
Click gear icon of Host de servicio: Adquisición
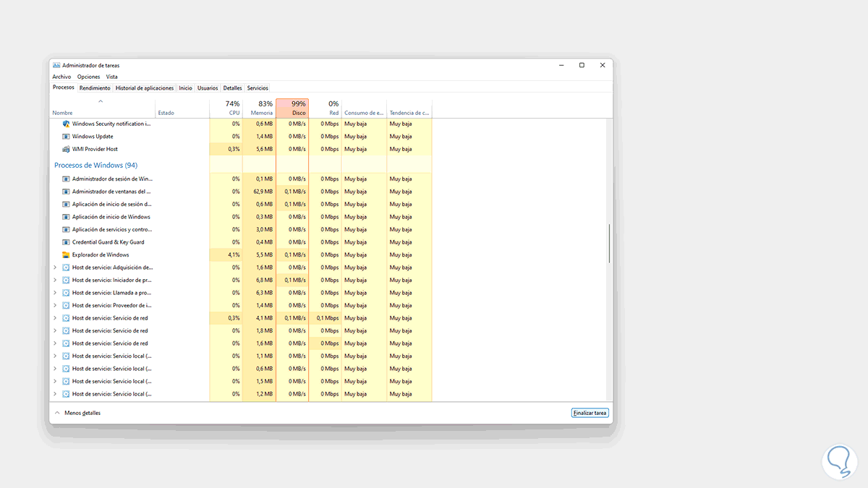point(66,267)
